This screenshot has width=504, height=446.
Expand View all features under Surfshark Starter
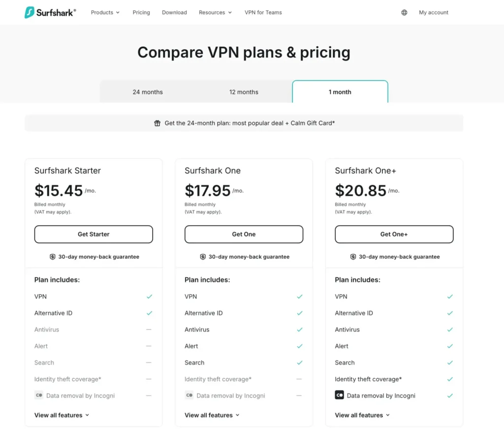click(x=62, y=415)
